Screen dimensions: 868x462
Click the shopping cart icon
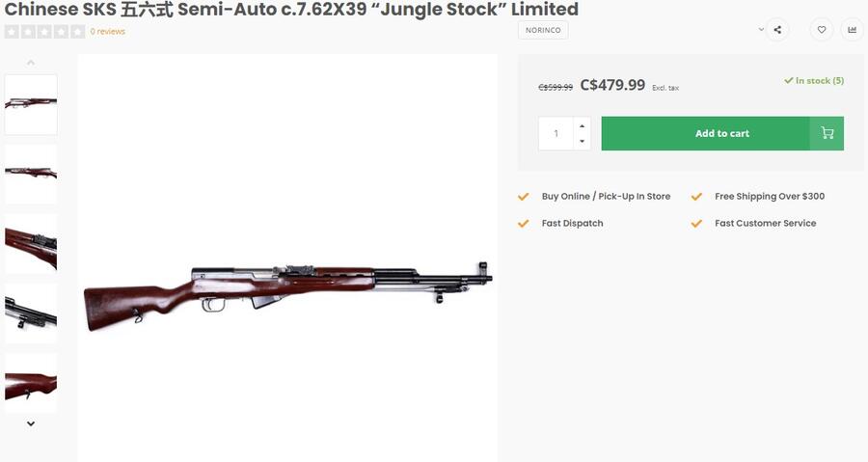point(827,133)
